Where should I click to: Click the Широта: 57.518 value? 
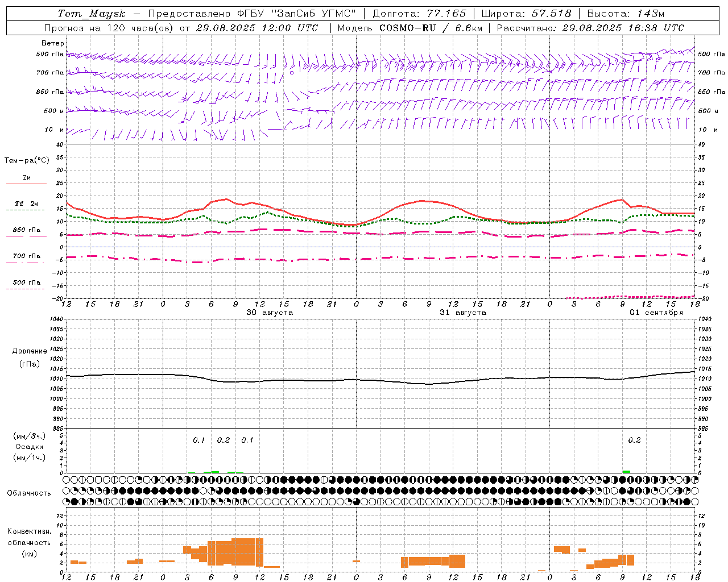coord(526,14)
